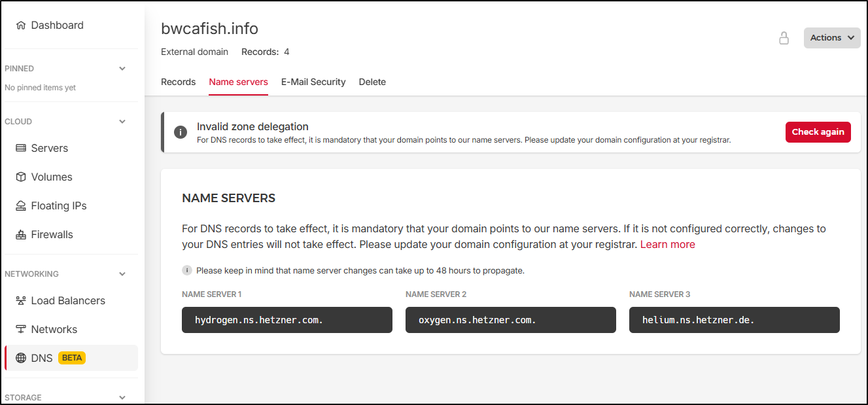868x405 pixels.
Task: Toggle the zone protection lock icon
Action: (x=784, y=38)
